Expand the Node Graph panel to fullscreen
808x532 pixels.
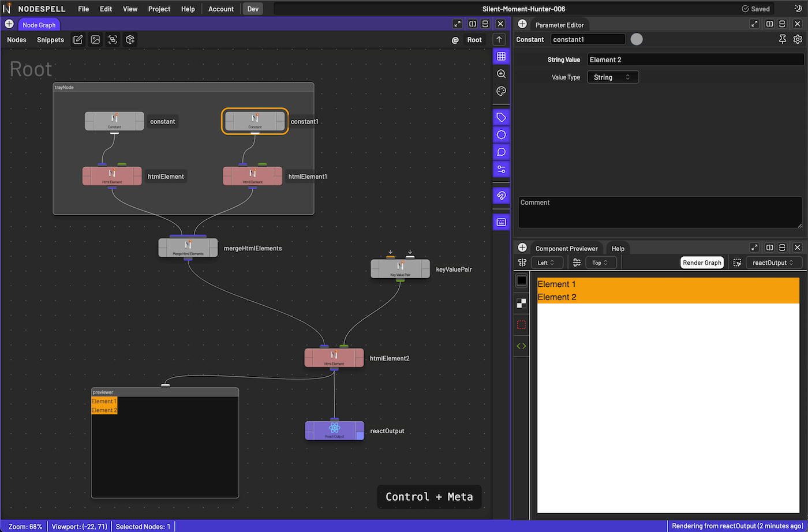tap(457, 24)
